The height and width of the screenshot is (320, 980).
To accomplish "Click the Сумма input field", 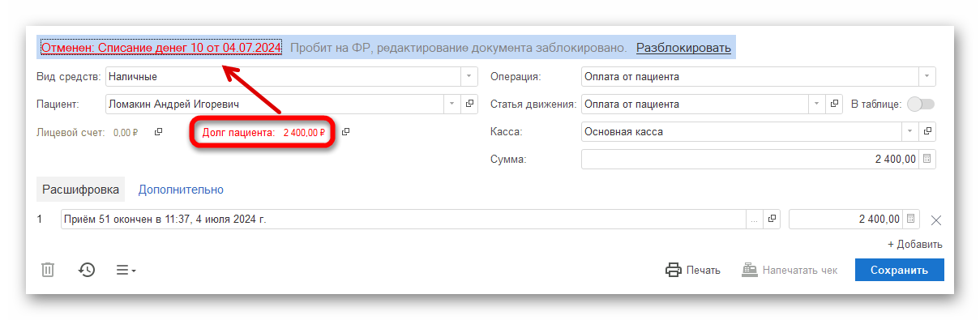I will [x=751, y=159].
